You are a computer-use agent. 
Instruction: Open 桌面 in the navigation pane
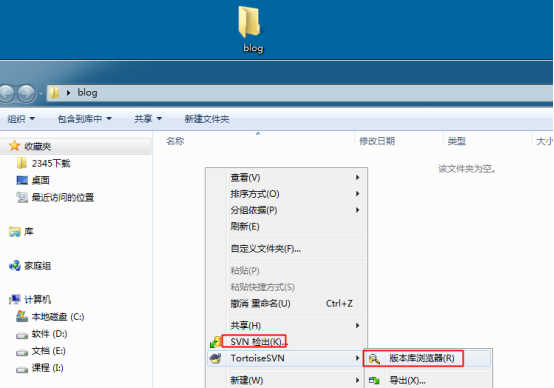click(40, 180)
